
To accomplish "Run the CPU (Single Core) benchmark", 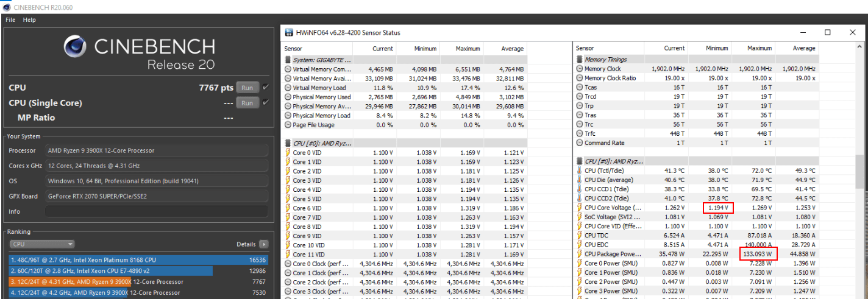I will point(247,103).
